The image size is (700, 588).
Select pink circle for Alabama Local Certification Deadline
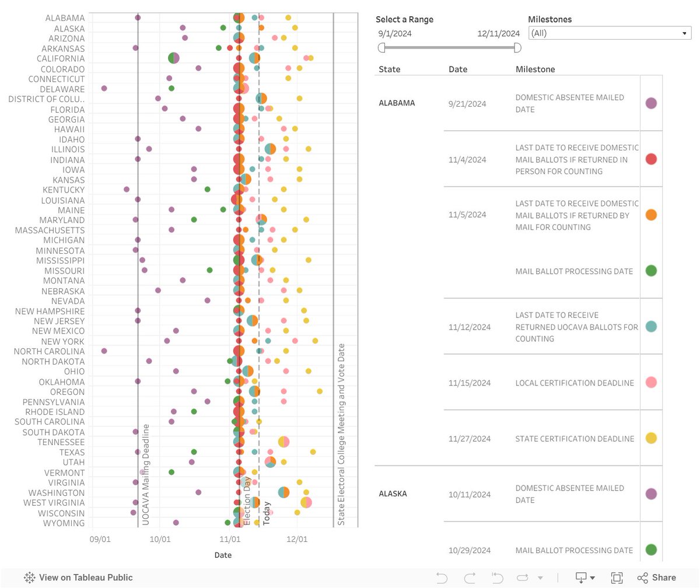[x=652, y=383]
